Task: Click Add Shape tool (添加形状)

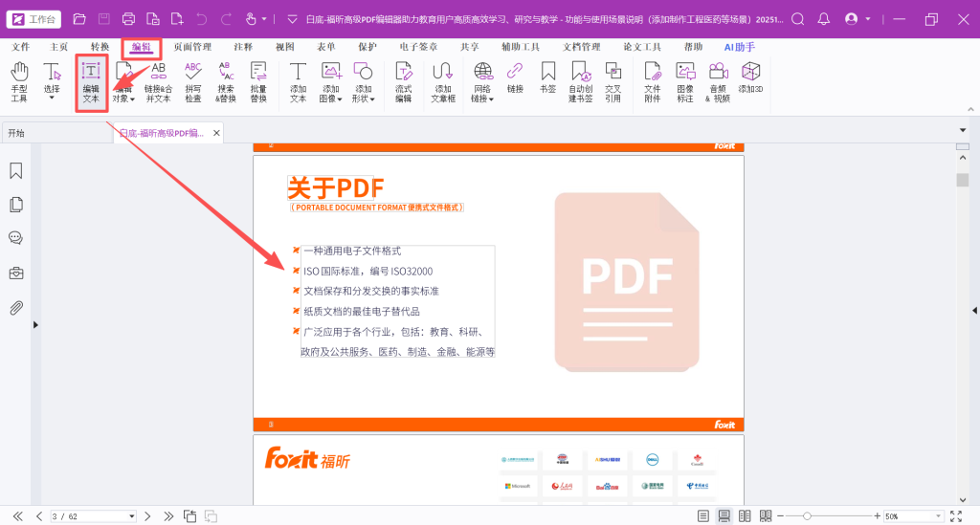Action: [363, 82]
